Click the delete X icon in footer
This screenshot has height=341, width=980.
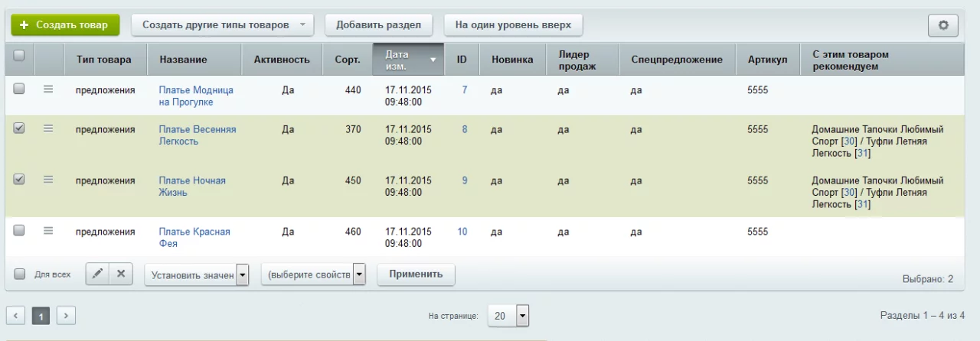point(120,274)
